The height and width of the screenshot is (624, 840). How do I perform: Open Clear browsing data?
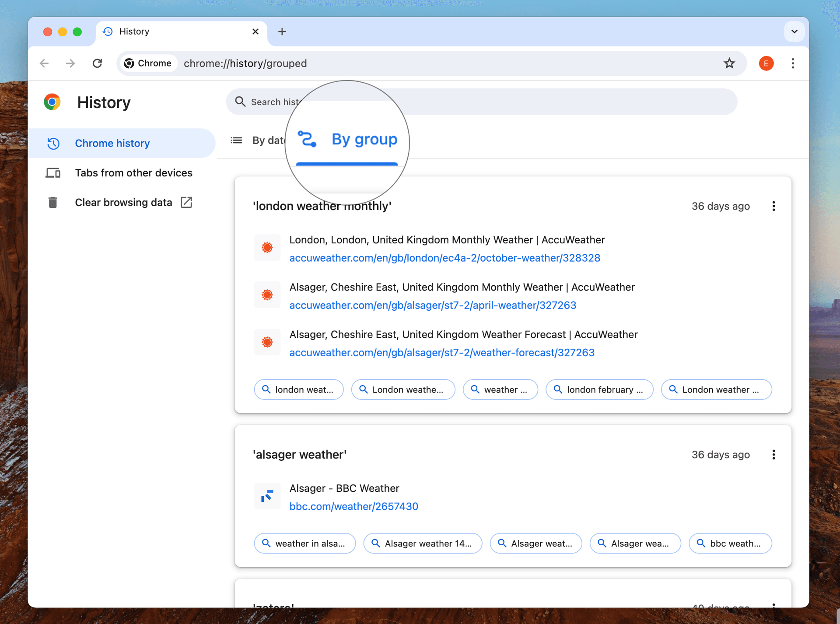coord(123,202)
